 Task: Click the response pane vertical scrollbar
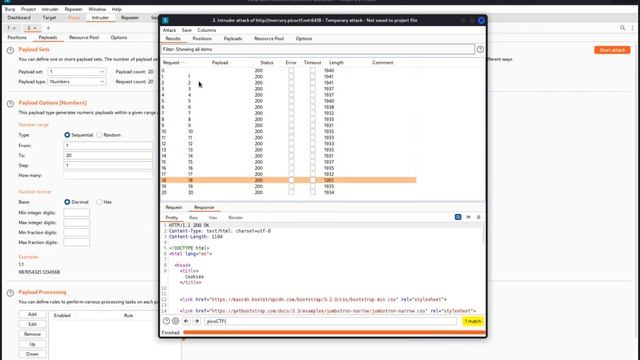[x=483, y=233]
